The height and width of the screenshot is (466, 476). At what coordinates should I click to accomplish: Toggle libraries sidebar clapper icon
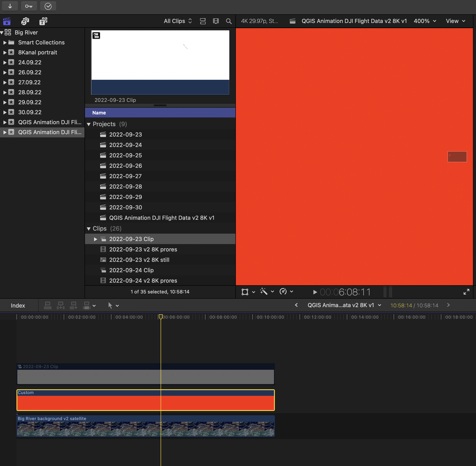pos(7,21)
